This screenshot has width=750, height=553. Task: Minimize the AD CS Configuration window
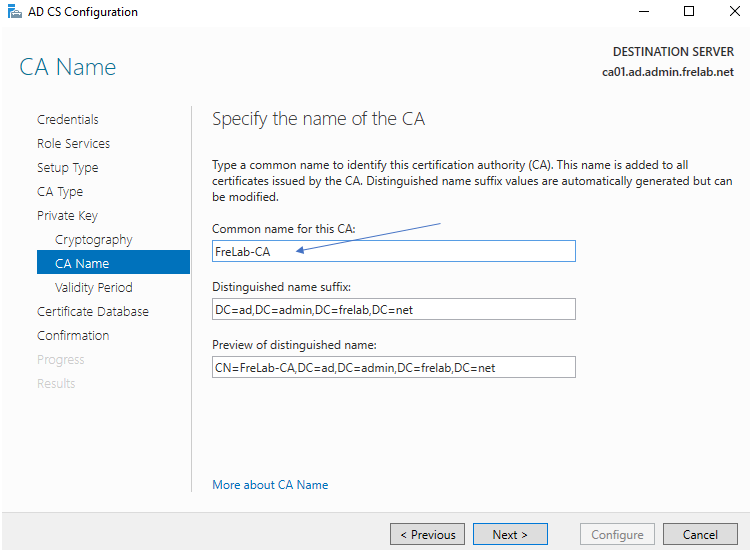pos(642,12)
